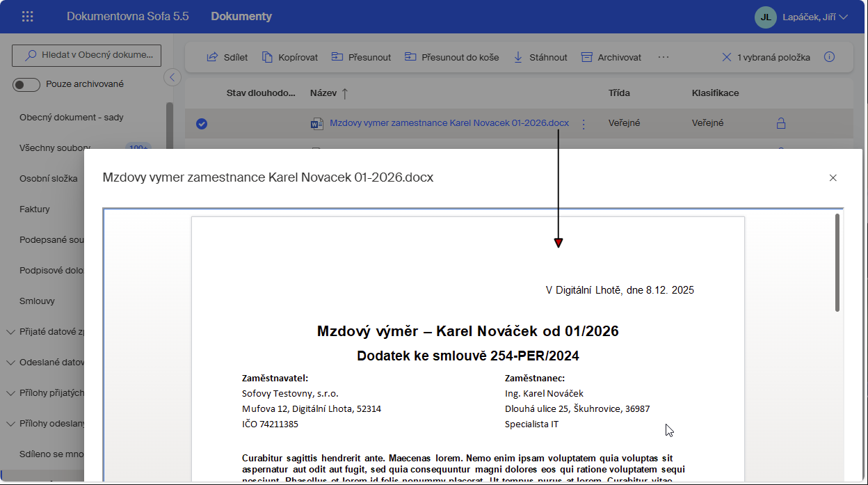
Task: Click the Třída column header
Action: 620,93
